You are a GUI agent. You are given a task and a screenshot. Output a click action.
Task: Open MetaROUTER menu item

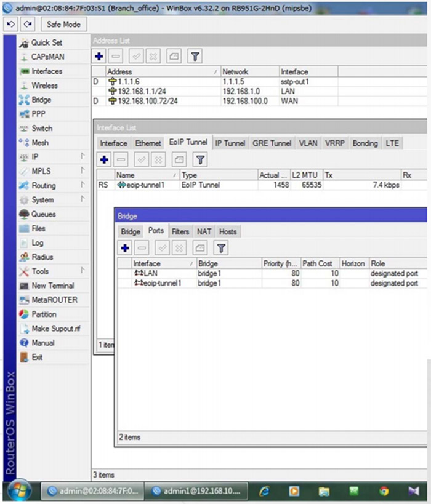coord(54,300)
